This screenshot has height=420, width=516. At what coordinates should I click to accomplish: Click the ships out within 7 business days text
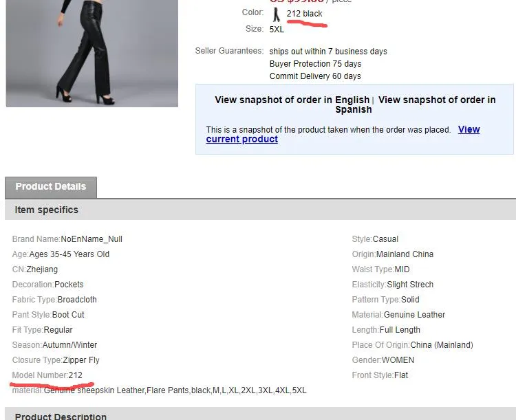click(327, 52)
